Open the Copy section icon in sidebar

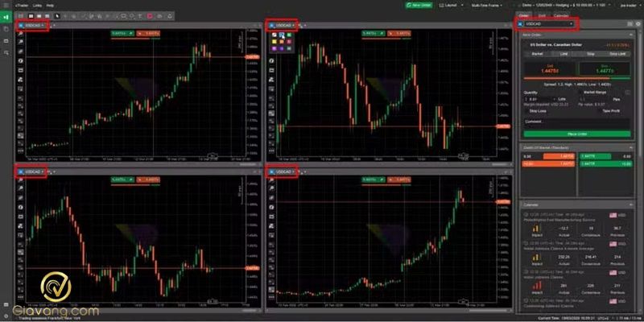click(x=6, y=29)
